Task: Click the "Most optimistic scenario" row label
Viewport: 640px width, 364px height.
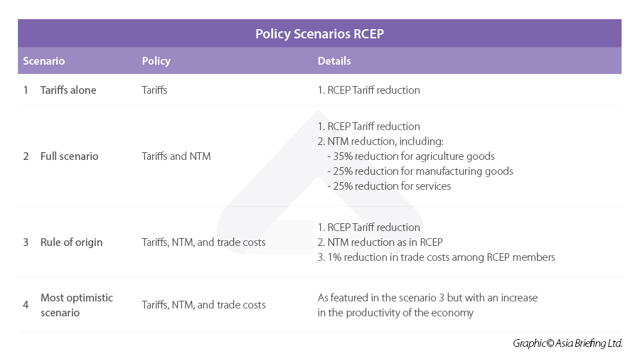Action: (76, 305)
